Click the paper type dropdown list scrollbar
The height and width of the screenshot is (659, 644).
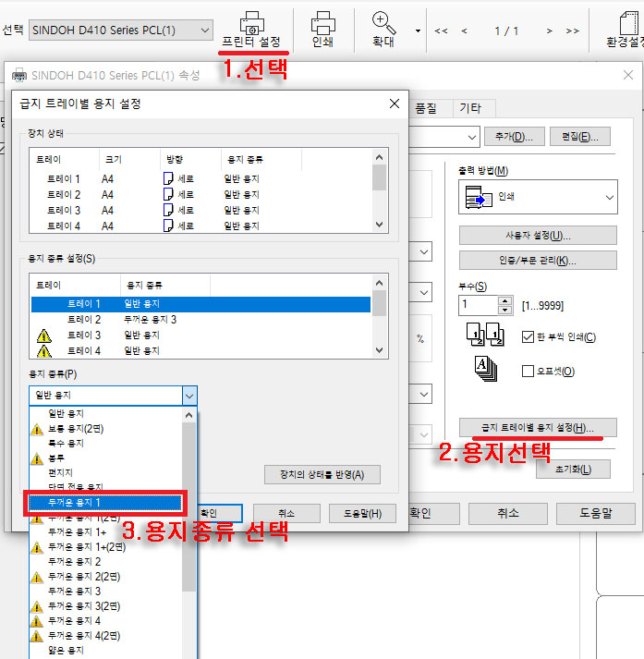tap(188, 536)
